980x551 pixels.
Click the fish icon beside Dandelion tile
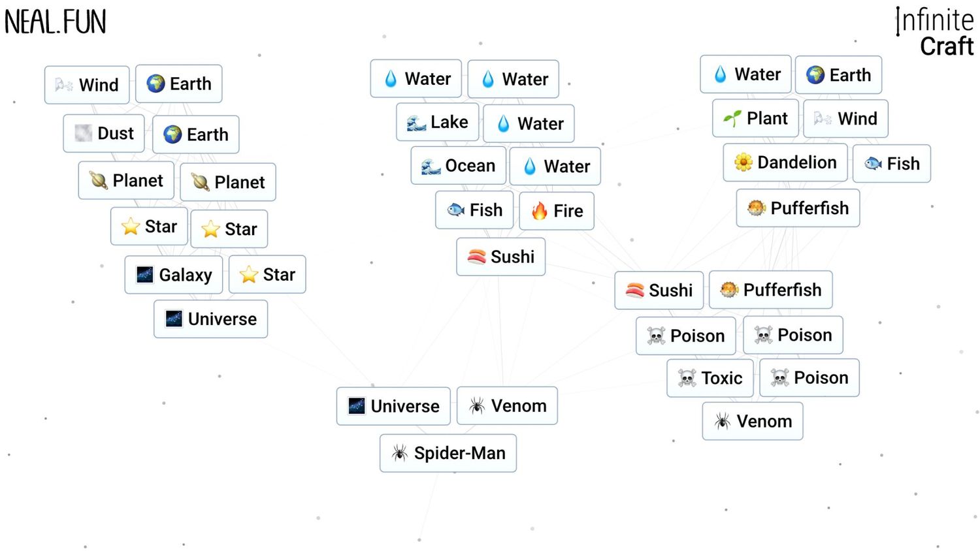[873, 164]
